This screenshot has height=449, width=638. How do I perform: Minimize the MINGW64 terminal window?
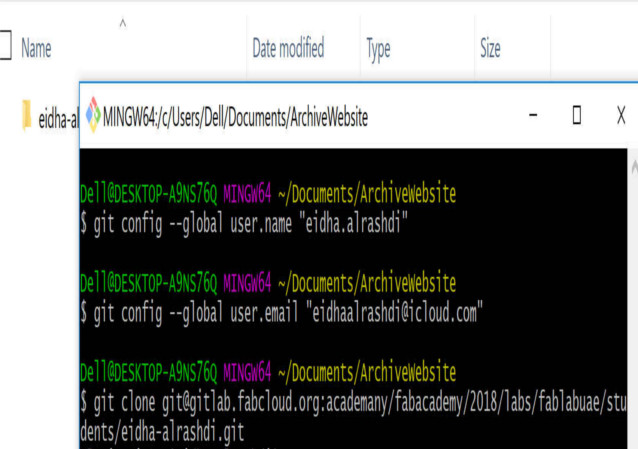pyautogui.click(x=533, y=115)
